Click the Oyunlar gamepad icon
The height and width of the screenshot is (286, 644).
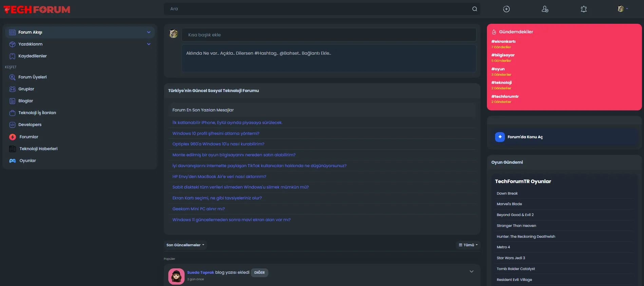coord(13,161)
